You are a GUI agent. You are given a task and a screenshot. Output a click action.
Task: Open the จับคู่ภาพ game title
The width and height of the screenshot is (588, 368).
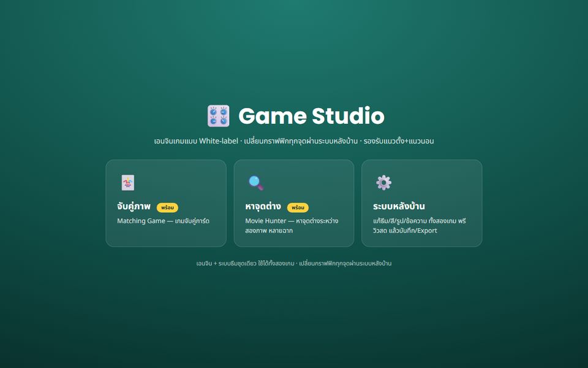coord(134,206)
